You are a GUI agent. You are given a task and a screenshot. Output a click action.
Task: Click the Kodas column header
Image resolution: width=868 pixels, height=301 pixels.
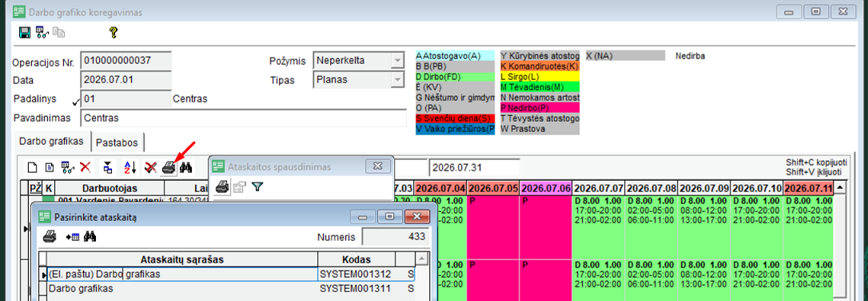(x=356, y=259)
